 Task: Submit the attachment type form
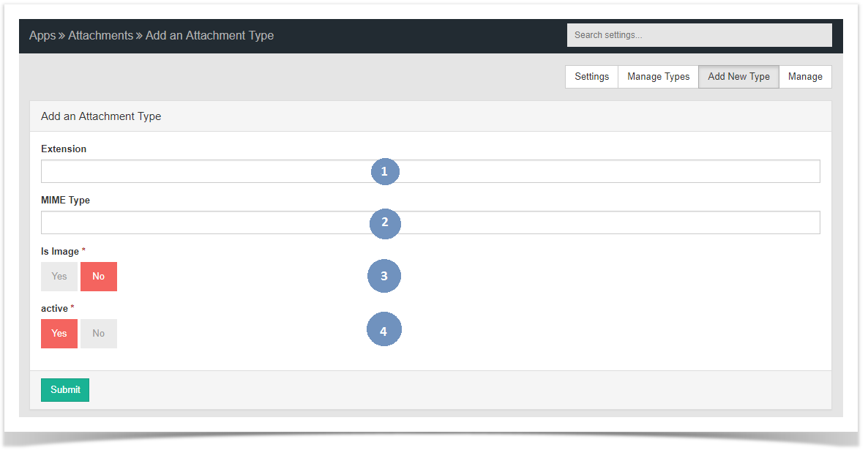coord(64,390)
